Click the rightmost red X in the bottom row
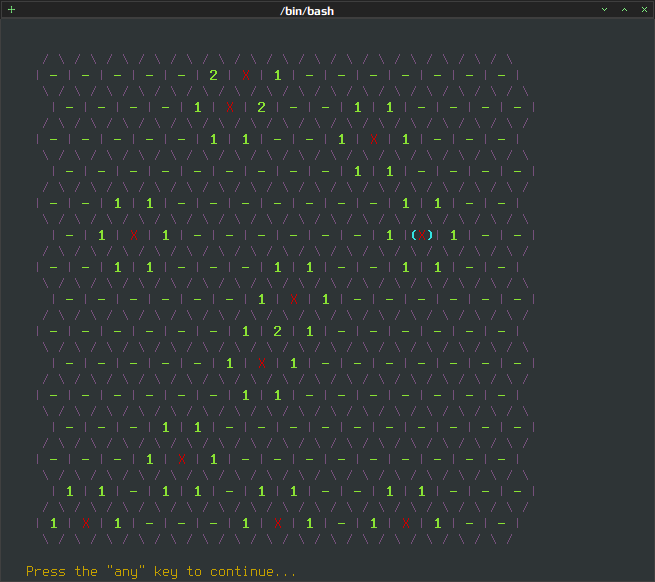Screen dimensions: 655x582 point(406,523)
